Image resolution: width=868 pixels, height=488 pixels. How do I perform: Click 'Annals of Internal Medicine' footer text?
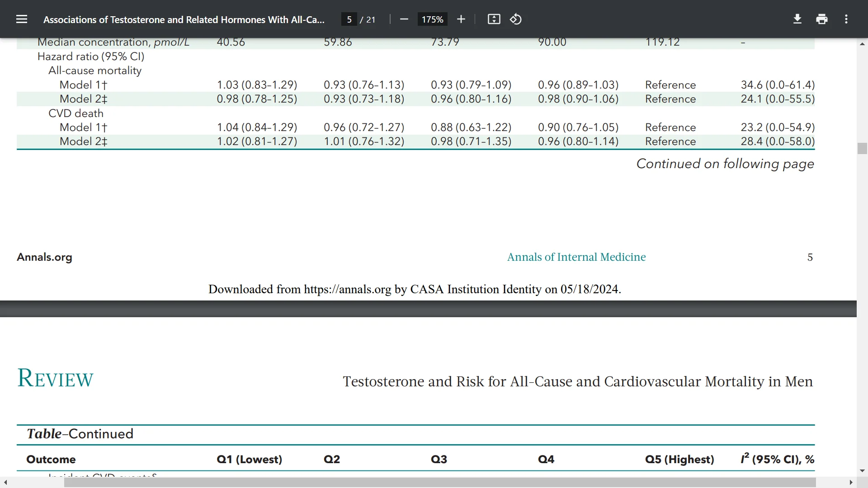576,257
